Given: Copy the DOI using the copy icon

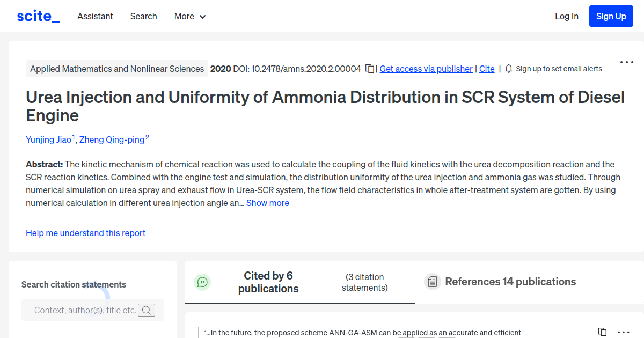Looking at the screenshot, I should coord(369,69).
